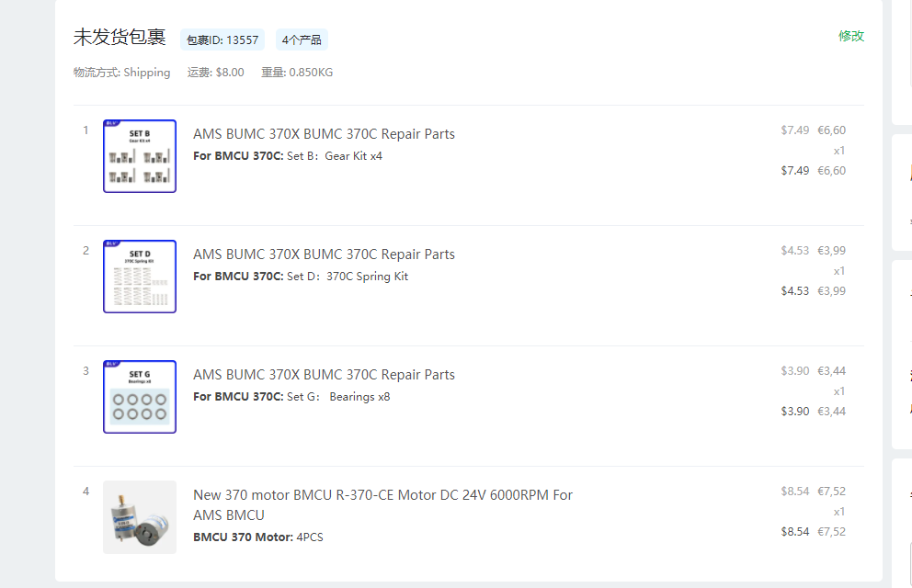912x588 pixels.
Task: Click the green 修改 edit link
Action: click(x=850, y=36)
